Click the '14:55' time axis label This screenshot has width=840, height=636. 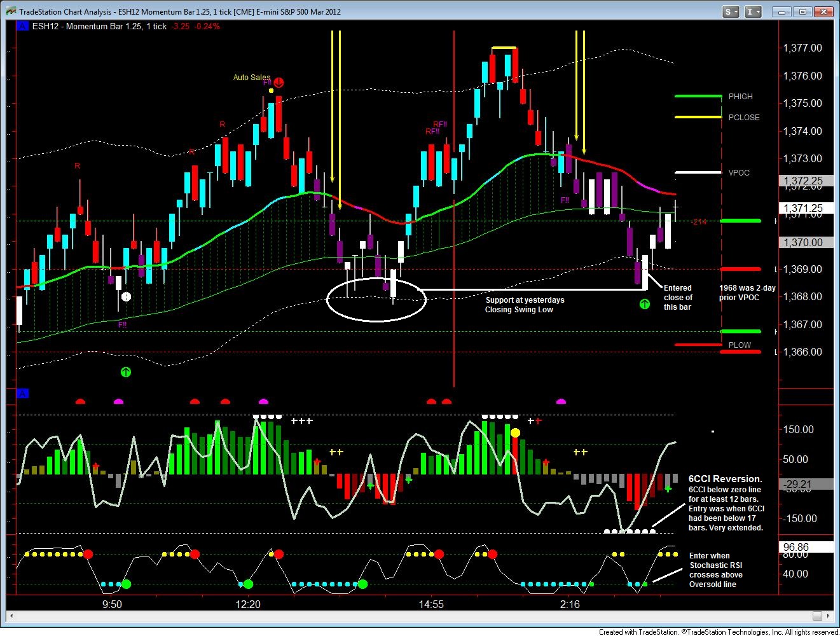[x=430, y=604]
